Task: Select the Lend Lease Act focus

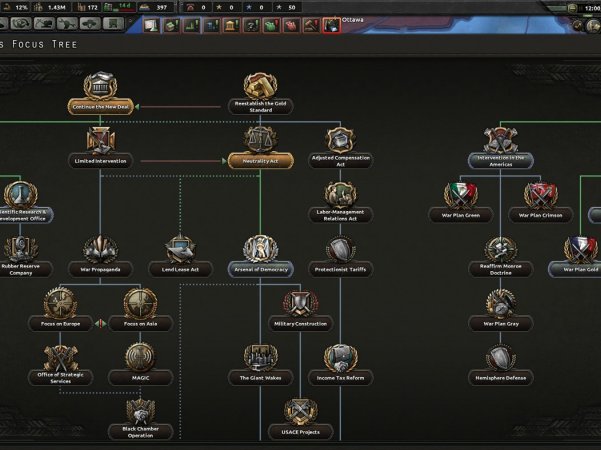Action: (180, 269)
